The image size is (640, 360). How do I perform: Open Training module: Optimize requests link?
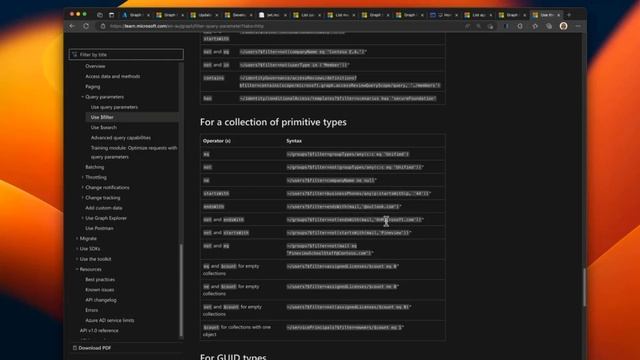(134, 152)
